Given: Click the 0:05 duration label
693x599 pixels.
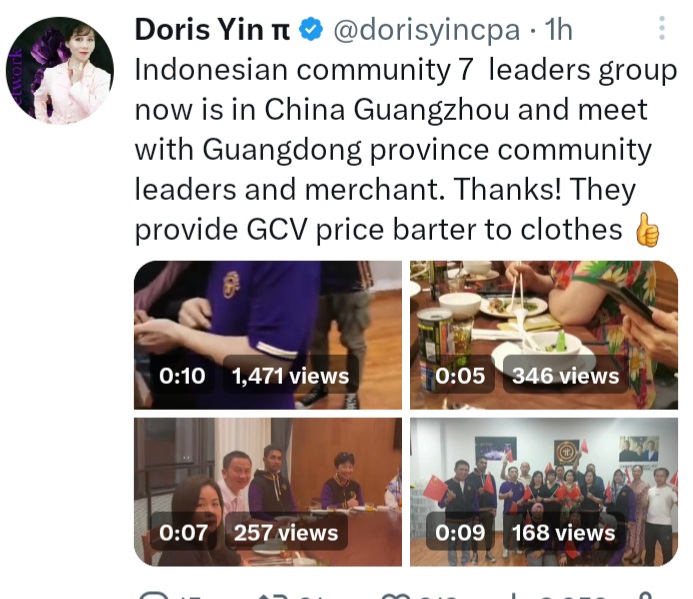Looking at the screenshot, I should [460, 376].
